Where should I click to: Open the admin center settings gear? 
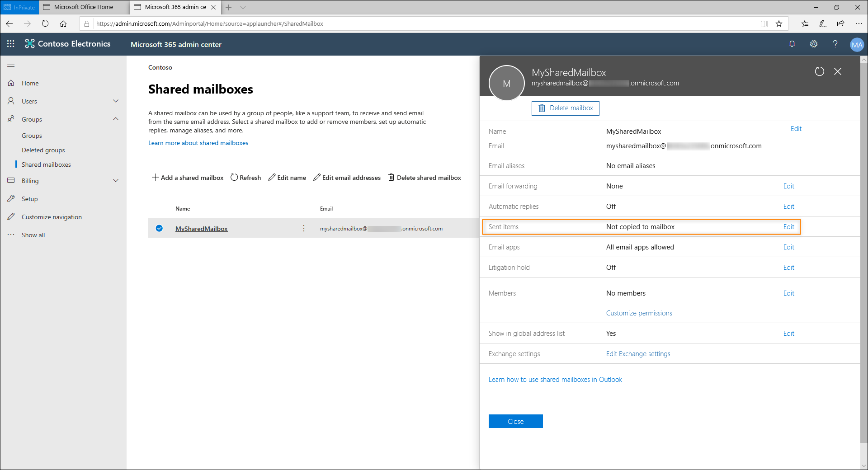(813, 44)
